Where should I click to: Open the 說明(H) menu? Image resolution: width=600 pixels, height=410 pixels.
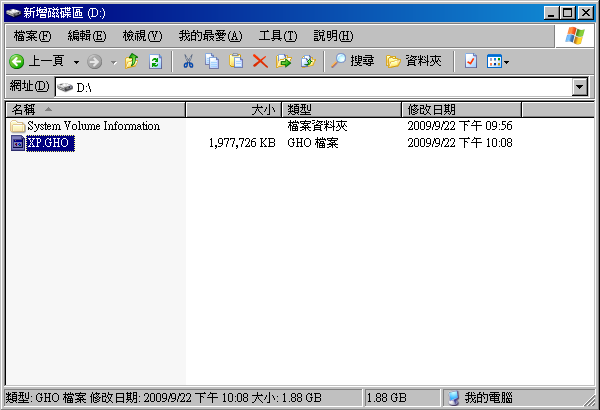tap(333, 36)
